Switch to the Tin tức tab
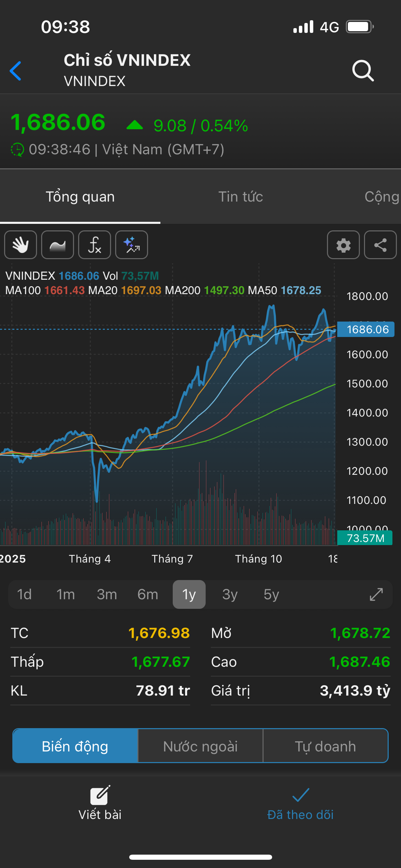The image size is (401, 868). pos(241,197)
